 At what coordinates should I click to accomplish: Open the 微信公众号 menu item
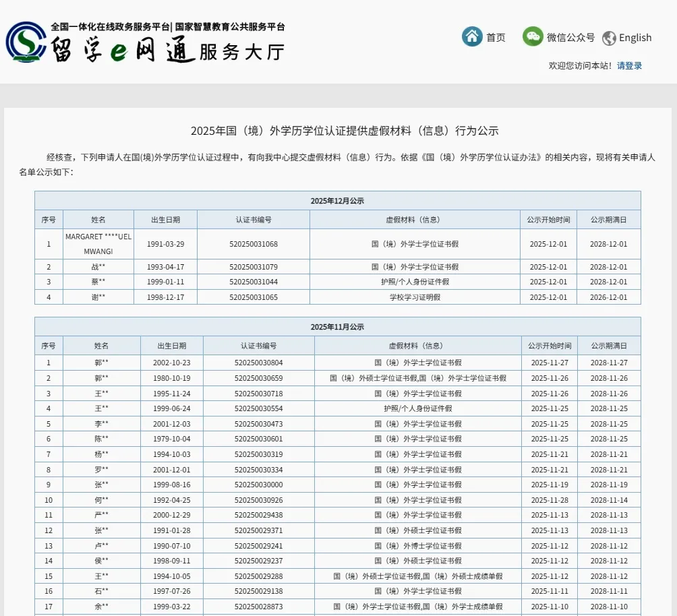pyautogui.click(x=570, y=38)
